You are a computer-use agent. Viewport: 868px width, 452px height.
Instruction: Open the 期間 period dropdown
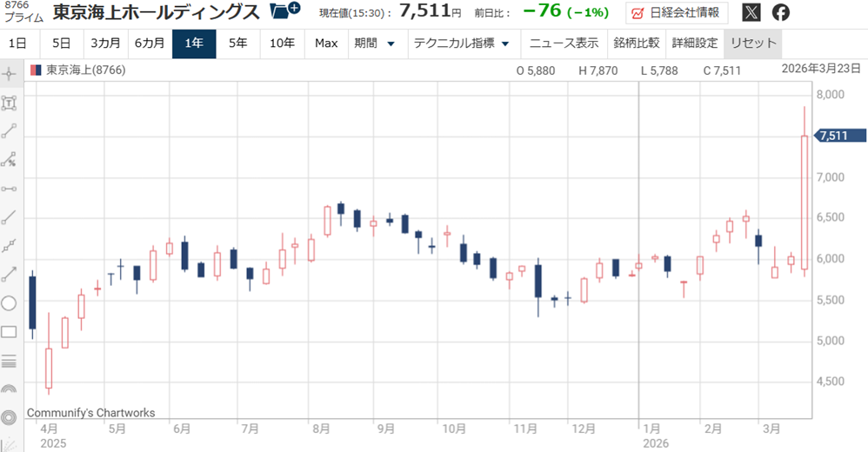374,43
